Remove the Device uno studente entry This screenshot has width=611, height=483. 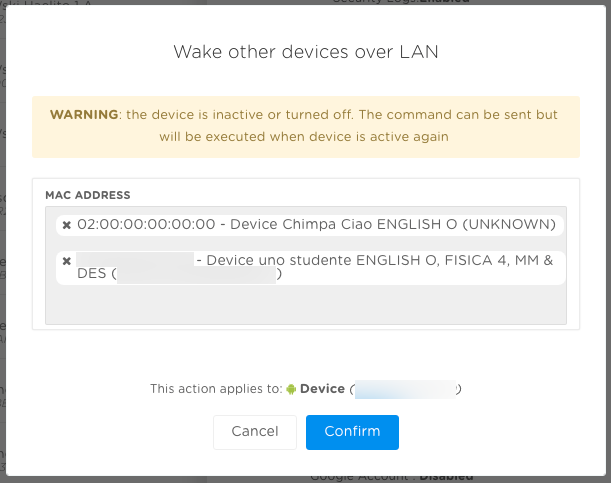(x=67, y=261)
